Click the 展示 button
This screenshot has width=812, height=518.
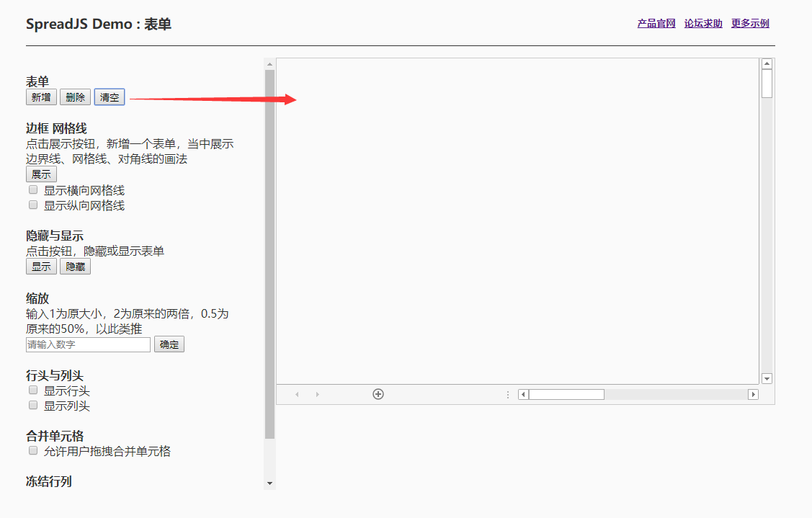tap(42, 174)
